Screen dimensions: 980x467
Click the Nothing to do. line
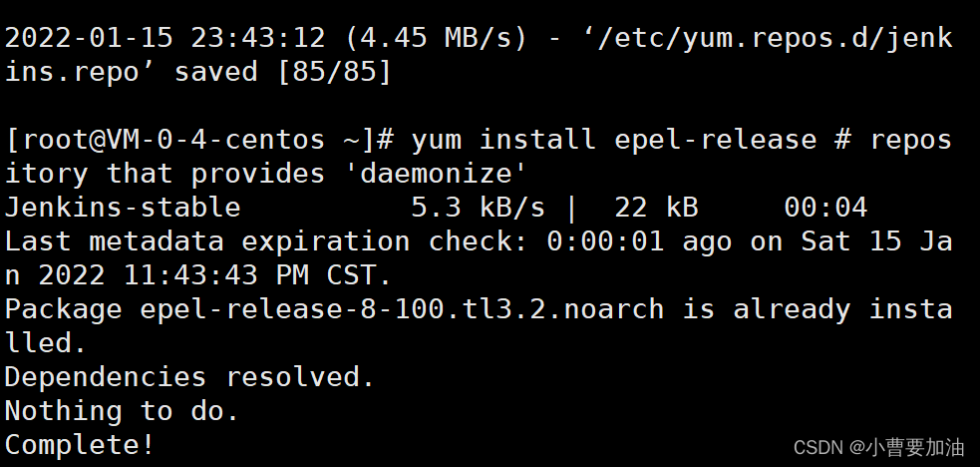click(x=122, y=411)
